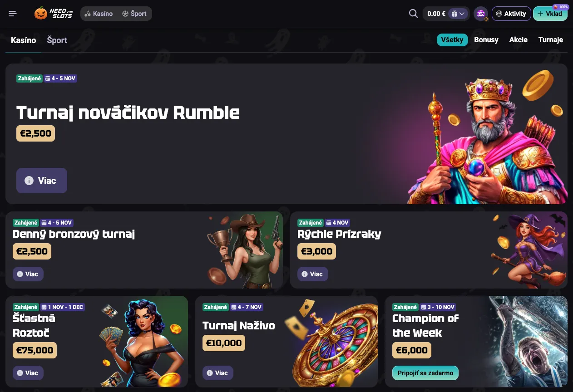Image resolution: width=573 pixels, height=392 pixels.
Task: Open the hamburger side menu
Action: click(x=13, y=14)
